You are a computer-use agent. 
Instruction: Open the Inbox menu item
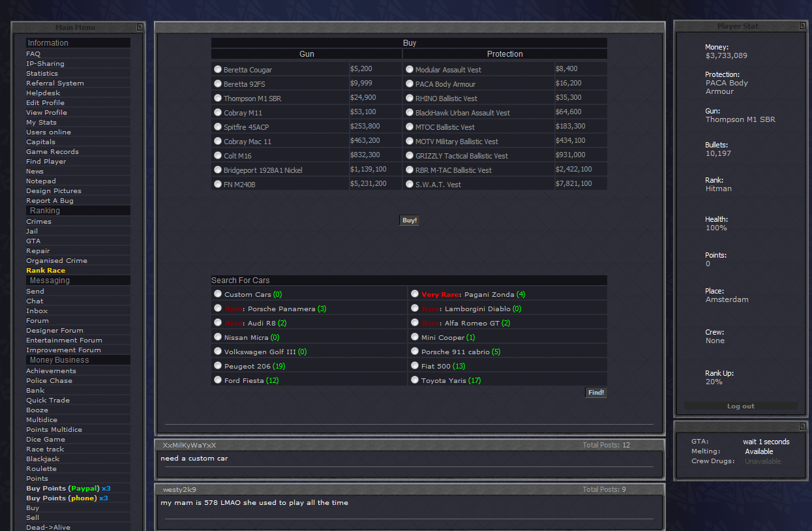[37, 311]
